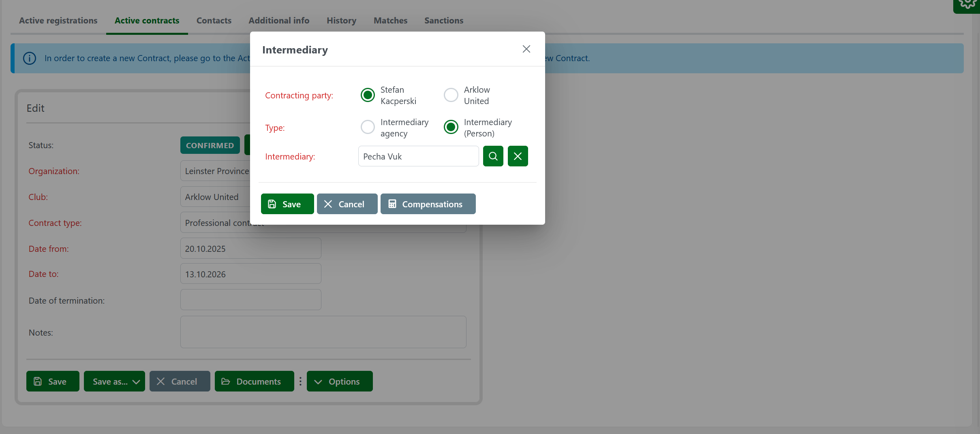Click the Intermediary name input field

pos(418,156)
